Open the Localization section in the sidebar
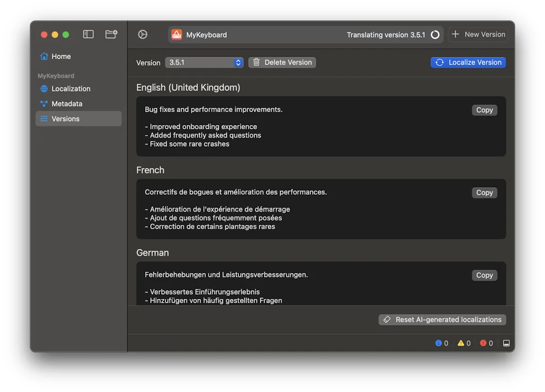Viewport: 545px width, 392px height. (x=71, y=89)
